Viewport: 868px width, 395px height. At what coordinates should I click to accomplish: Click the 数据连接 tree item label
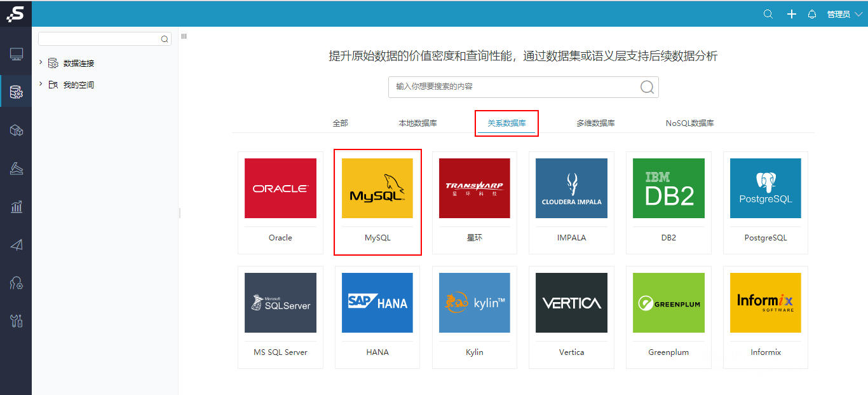79,64
